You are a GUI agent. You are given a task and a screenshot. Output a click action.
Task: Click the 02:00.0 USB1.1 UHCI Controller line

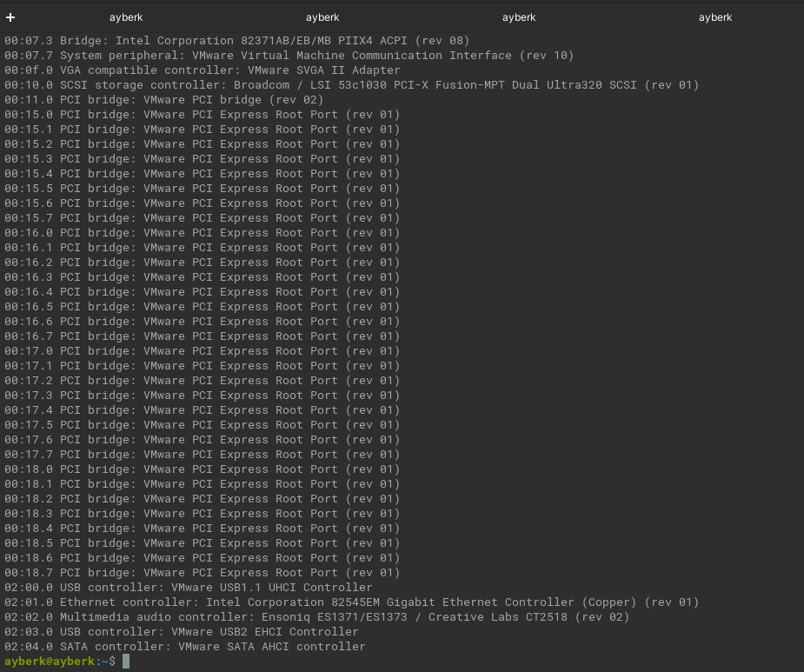[x=189, y=588]
